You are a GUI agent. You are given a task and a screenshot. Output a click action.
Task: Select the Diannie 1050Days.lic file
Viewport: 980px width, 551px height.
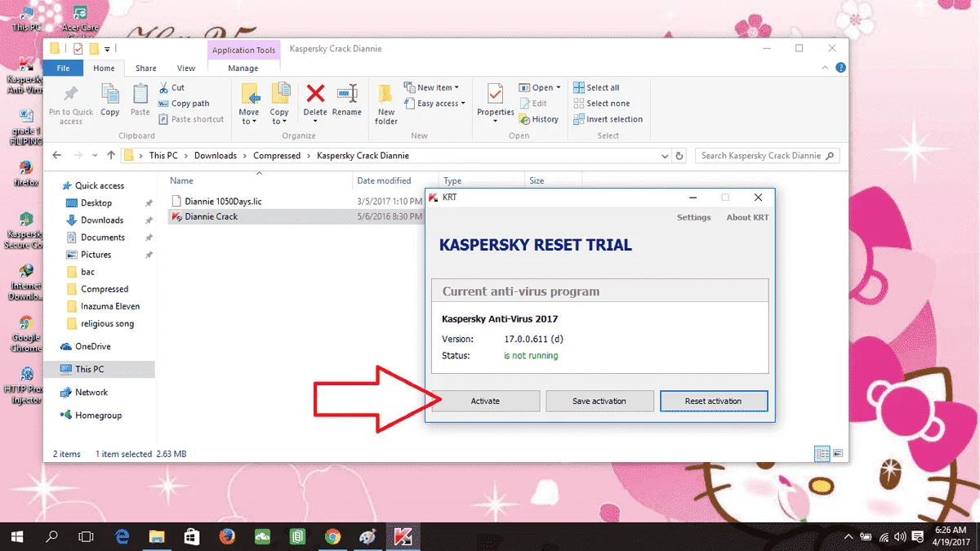pos(223,201)
